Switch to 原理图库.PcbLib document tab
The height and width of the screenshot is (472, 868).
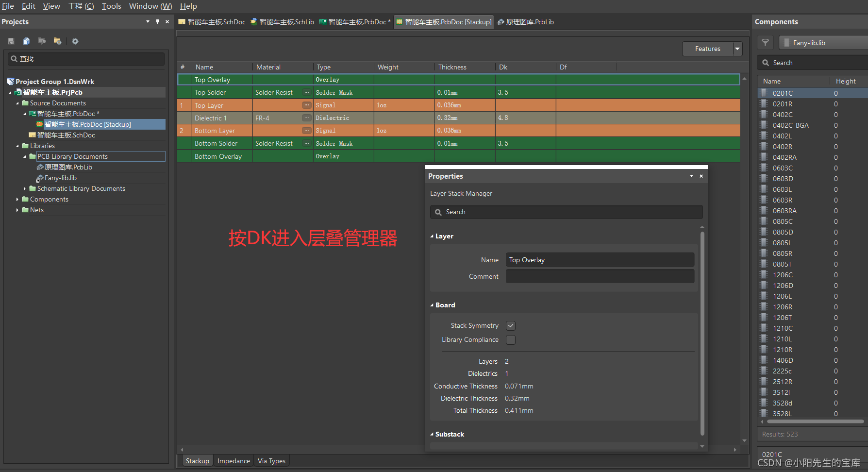pos(526,22)
